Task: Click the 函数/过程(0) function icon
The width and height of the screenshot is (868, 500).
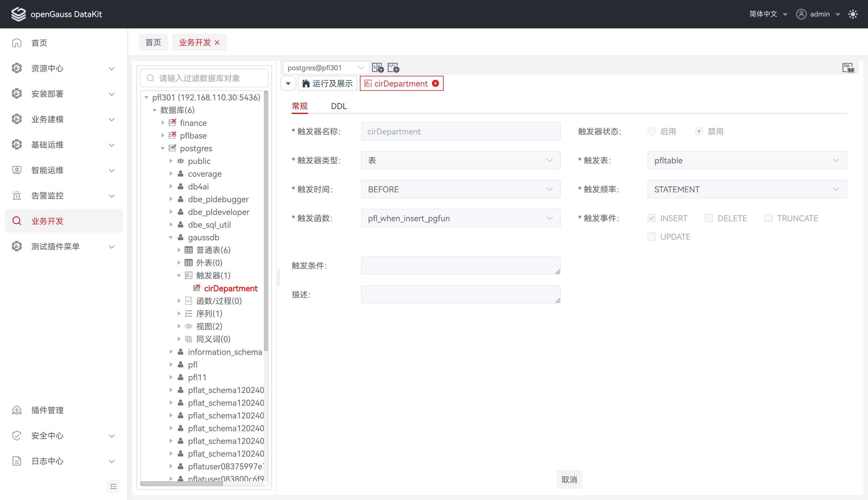Action: point(189,301)
